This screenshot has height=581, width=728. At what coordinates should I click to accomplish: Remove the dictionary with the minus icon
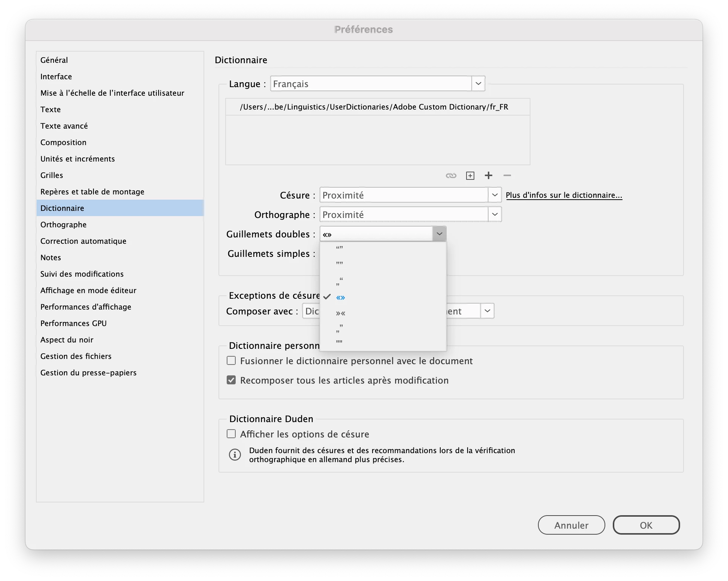(x=507, y=175)
